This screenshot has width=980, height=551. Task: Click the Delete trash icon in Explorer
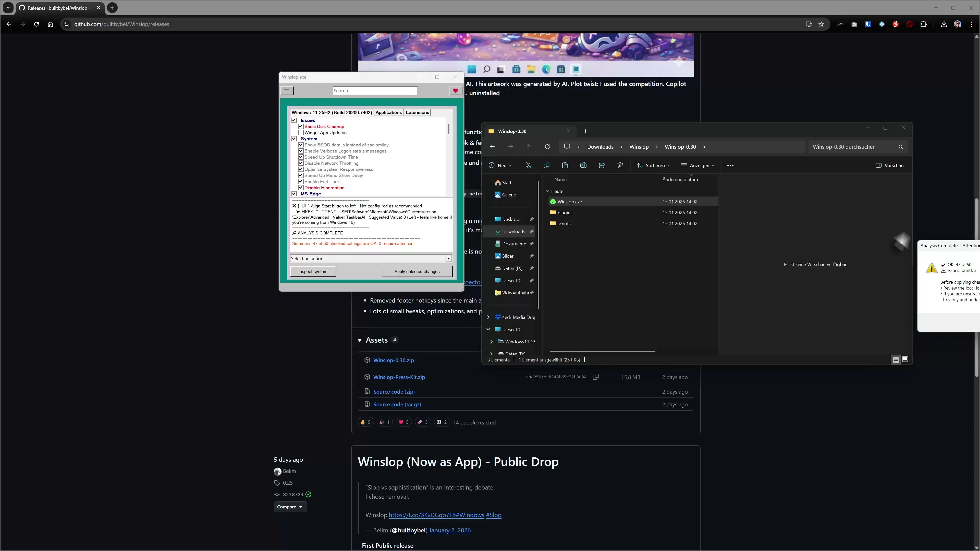click(620, 165)
